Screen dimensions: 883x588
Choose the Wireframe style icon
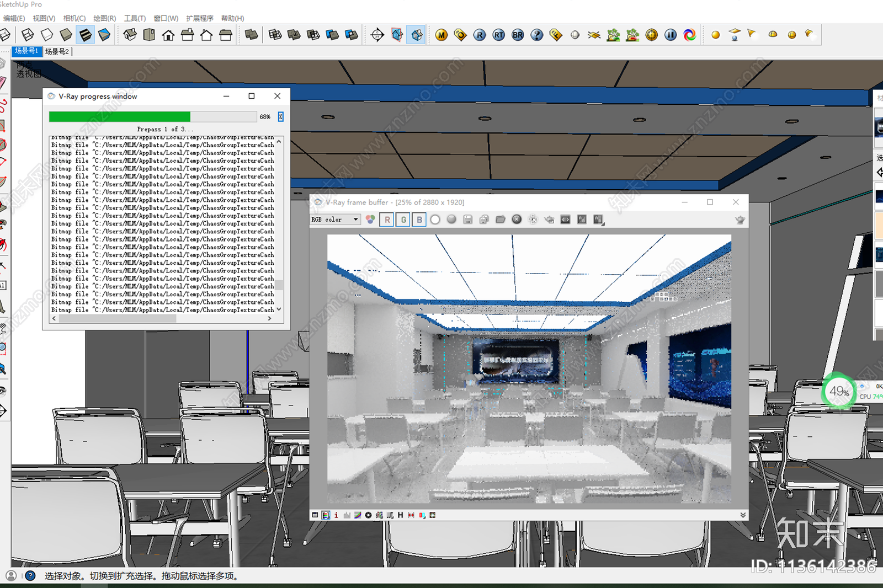(x=28, y=35)
